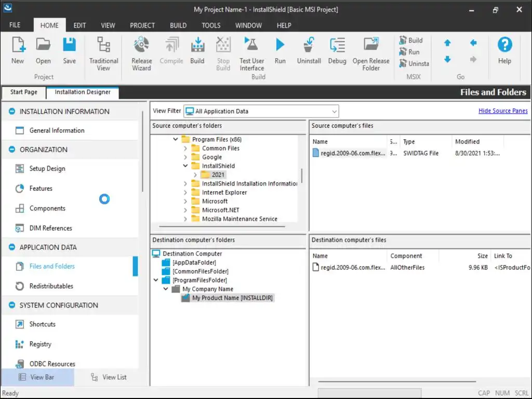Image resolution: width=532 pixels, height=399 pixels.
Task: Click the source folders horizontal scrollbar
Action: (222, 227)
